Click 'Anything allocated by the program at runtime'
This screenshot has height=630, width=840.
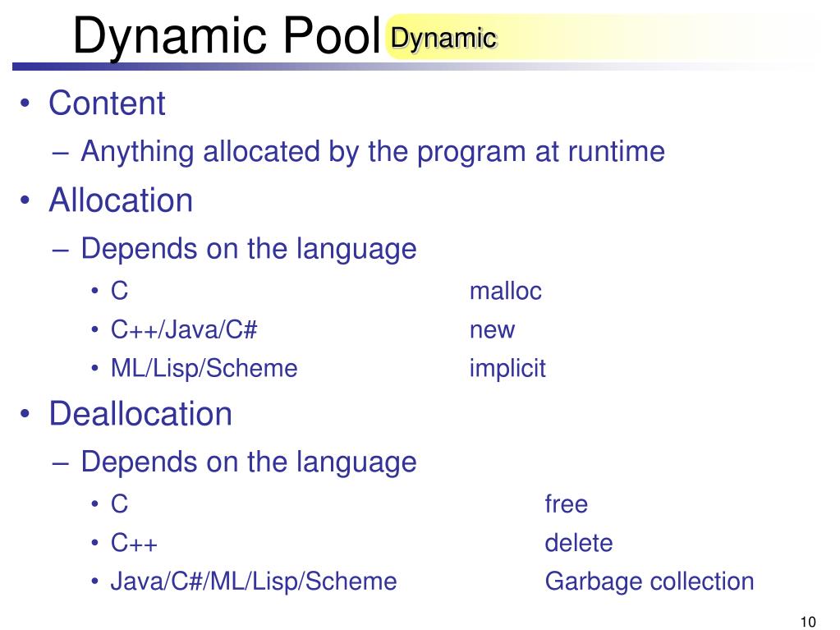pos(373,152)
